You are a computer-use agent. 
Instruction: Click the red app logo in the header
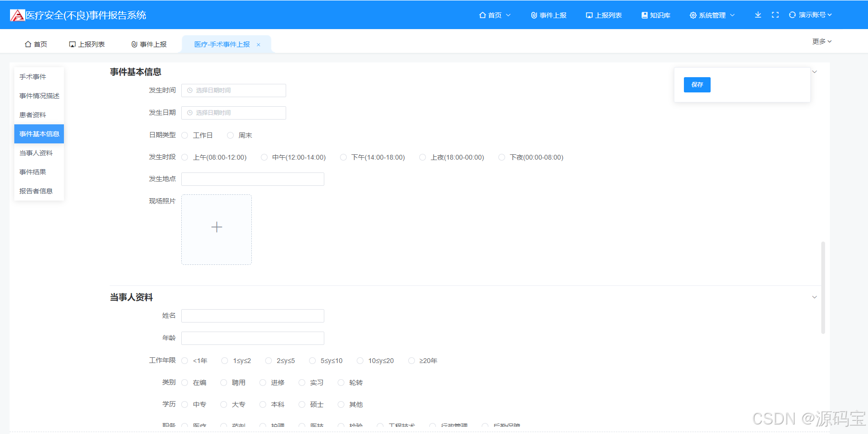click(17, 15)
